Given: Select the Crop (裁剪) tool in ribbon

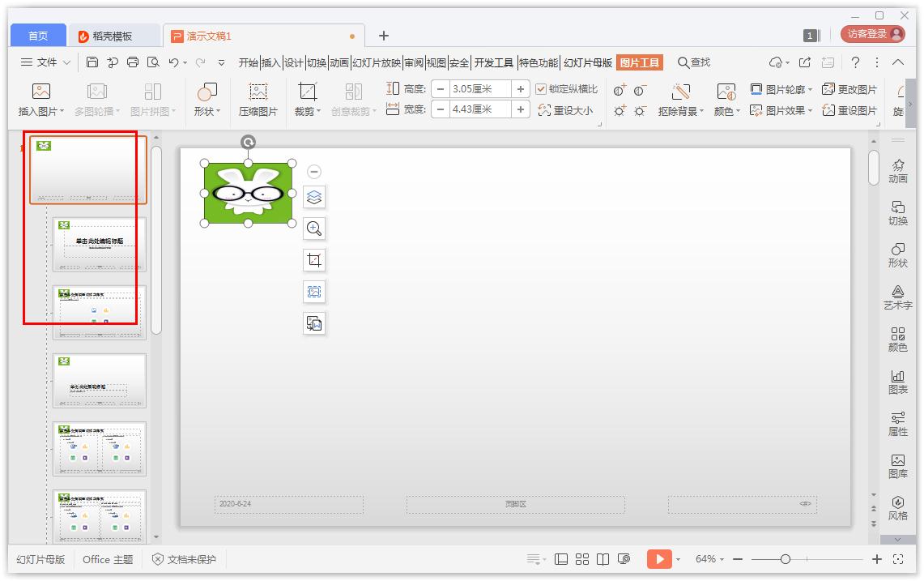Looking at the screenshot, I should (307, 92).
